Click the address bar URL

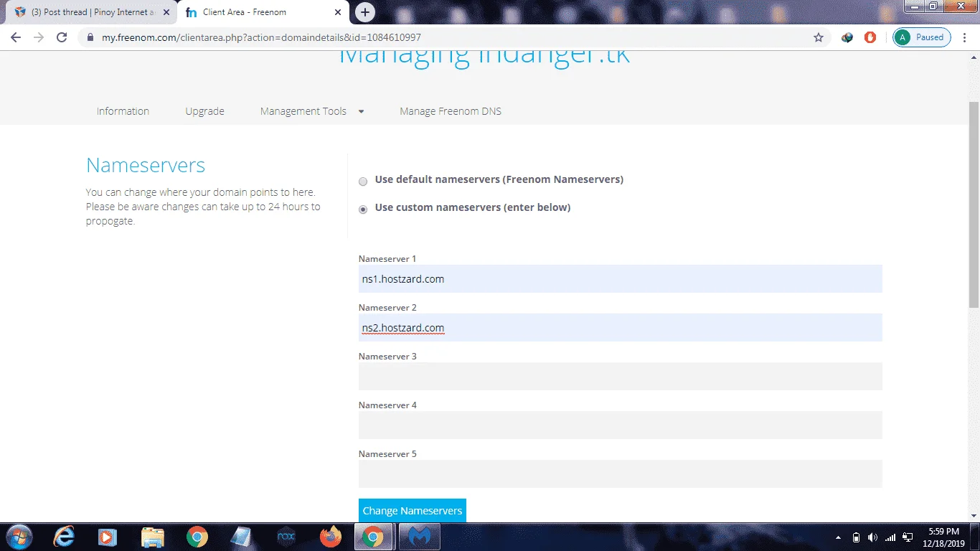pyautogui.click(x=261, y=37)
